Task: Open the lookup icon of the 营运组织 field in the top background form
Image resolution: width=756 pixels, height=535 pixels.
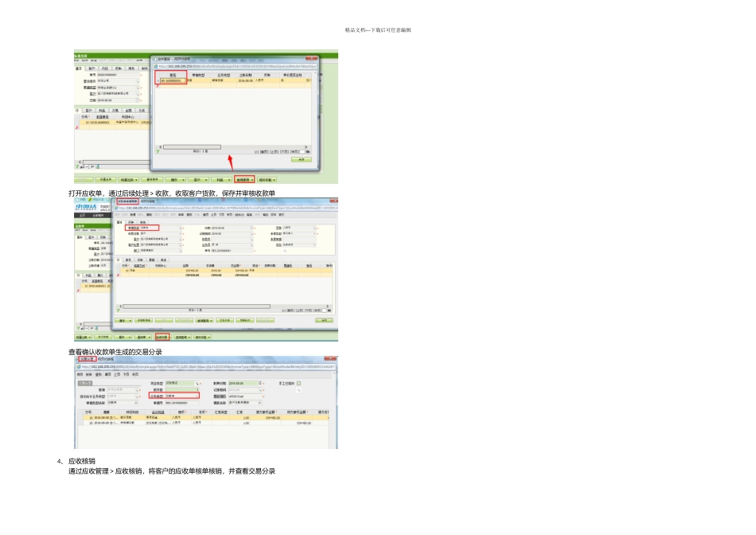Action: click(x=138, y=81)
